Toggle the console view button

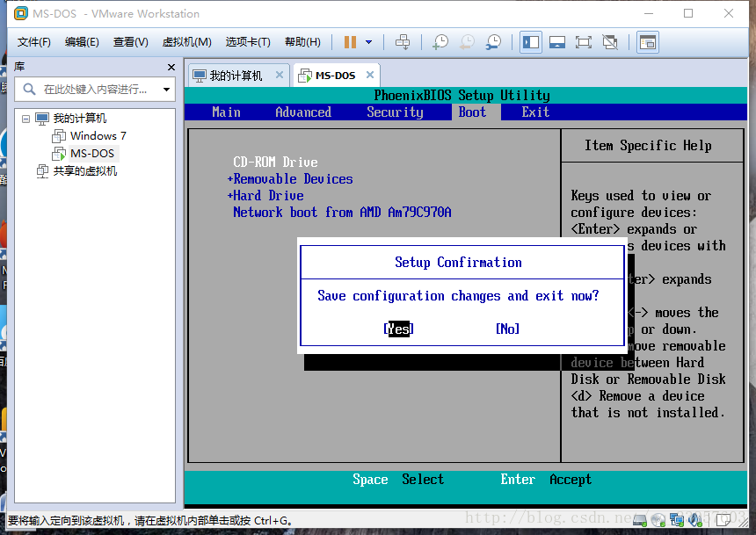point(648,42)
